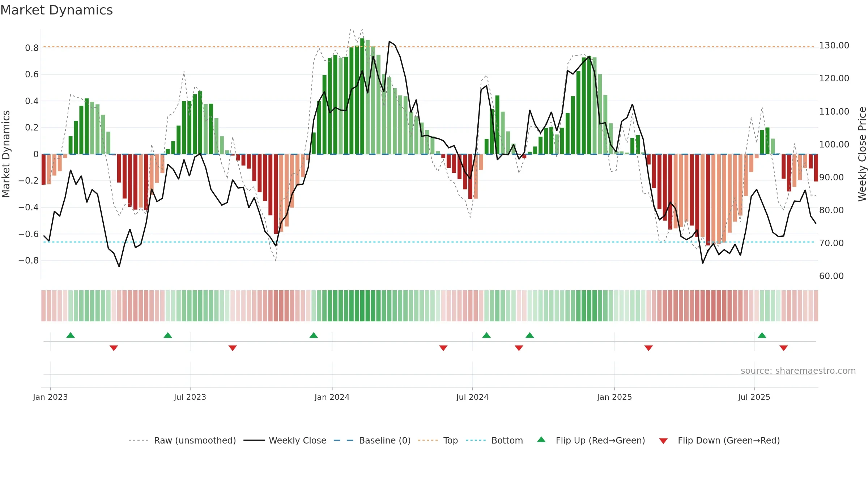The width and height of the screenshot is (868, 488).
Task: Click the red Flip Down triangle in the legend
Action: (663, 441)
